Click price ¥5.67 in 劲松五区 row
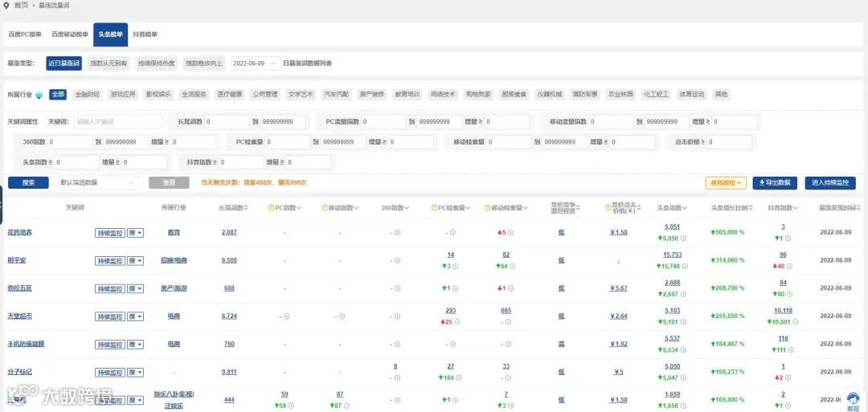The width and height of the screenshot is (868, 412). pyautogui.click(x=619, y=288)
